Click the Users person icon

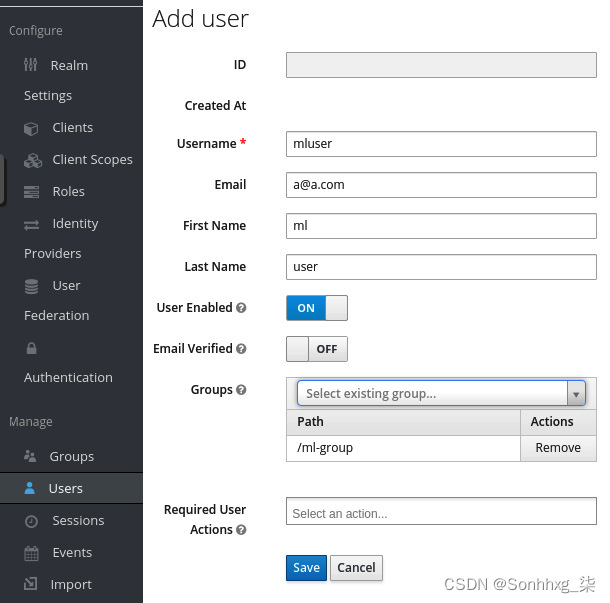[30, 488]
